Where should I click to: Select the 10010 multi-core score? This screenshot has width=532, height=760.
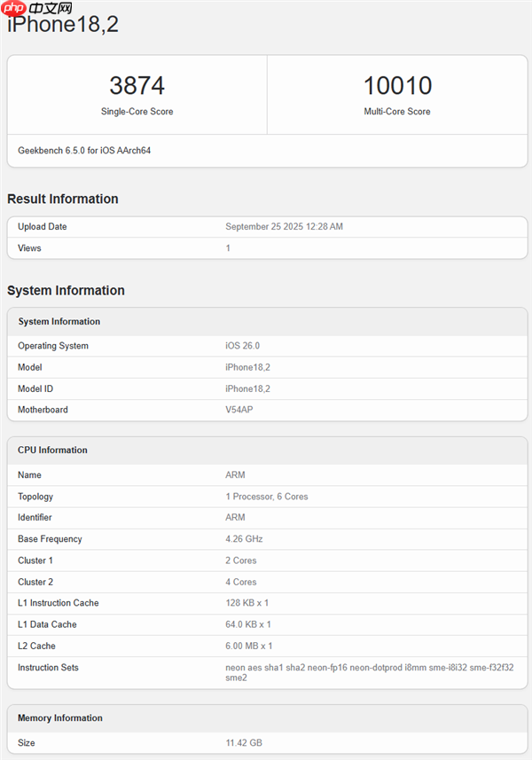(x=397, y=86)
